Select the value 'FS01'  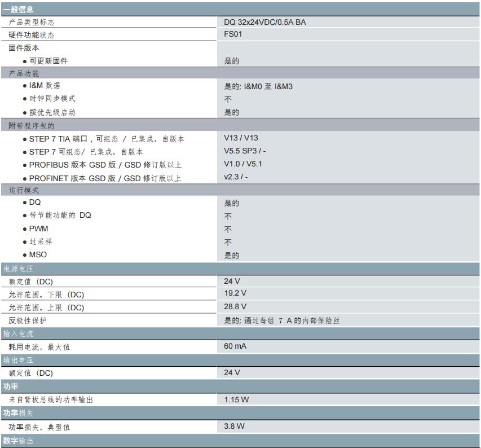(233, 34)
